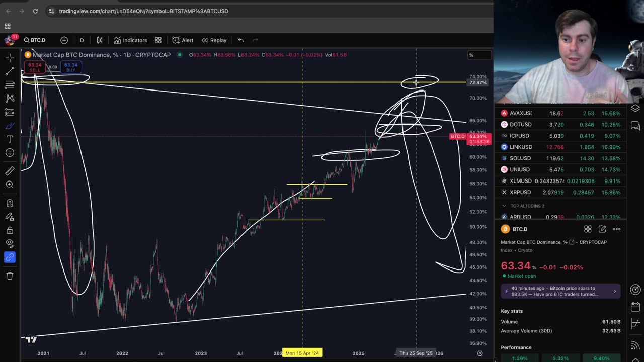
Task: Select ARBUSD in the watchlist
Action: (561, 217)
